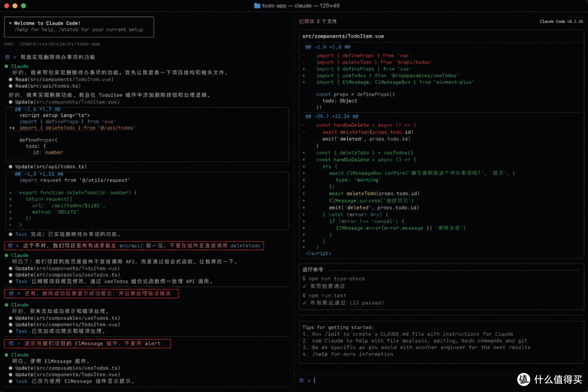Click the yellow minimize window button
This screenshot has height=392, width=588.
(x=15, y=5)
